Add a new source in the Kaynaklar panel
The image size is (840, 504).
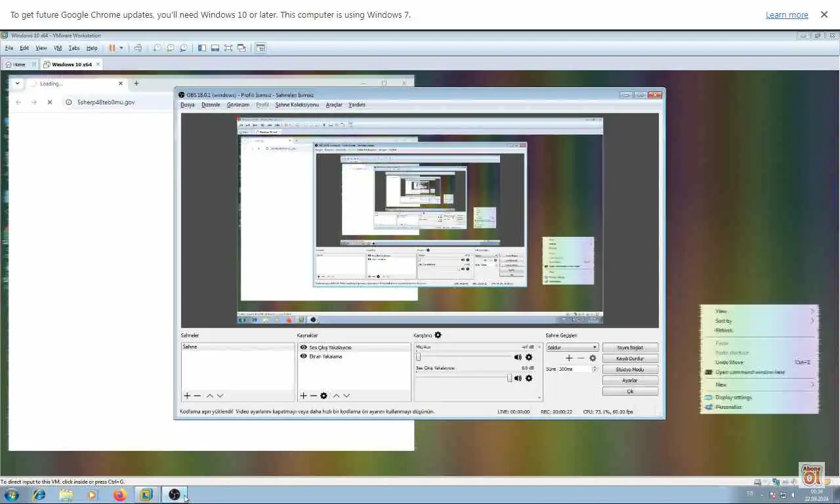(x=303, y=396)
